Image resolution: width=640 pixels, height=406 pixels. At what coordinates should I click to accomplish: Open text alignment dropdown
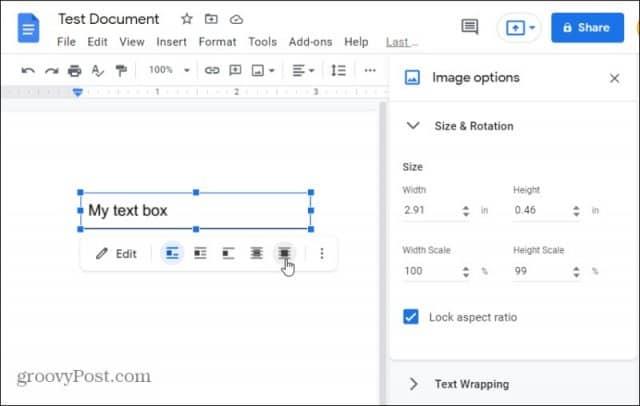pos(303,71)
